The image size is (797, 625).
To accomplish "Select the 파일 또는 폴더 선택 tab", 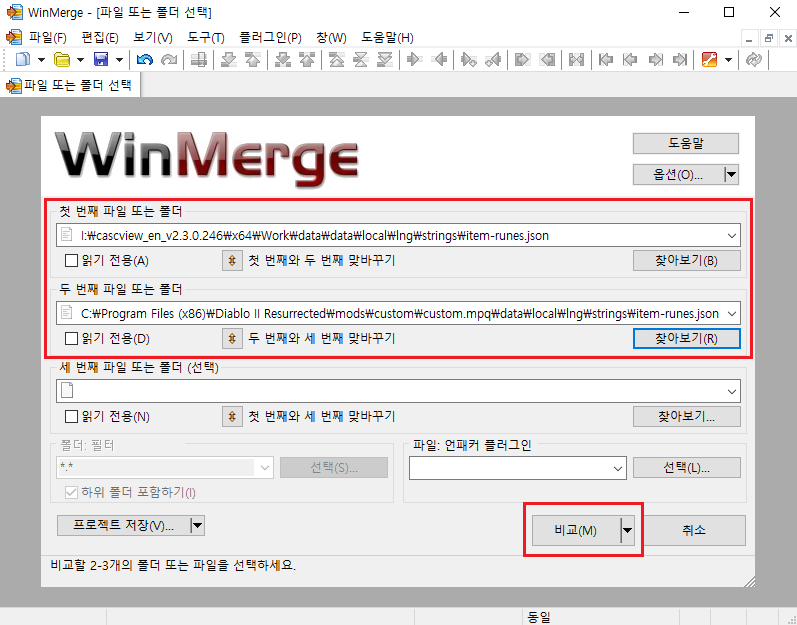I will click(x=71, y=85).
